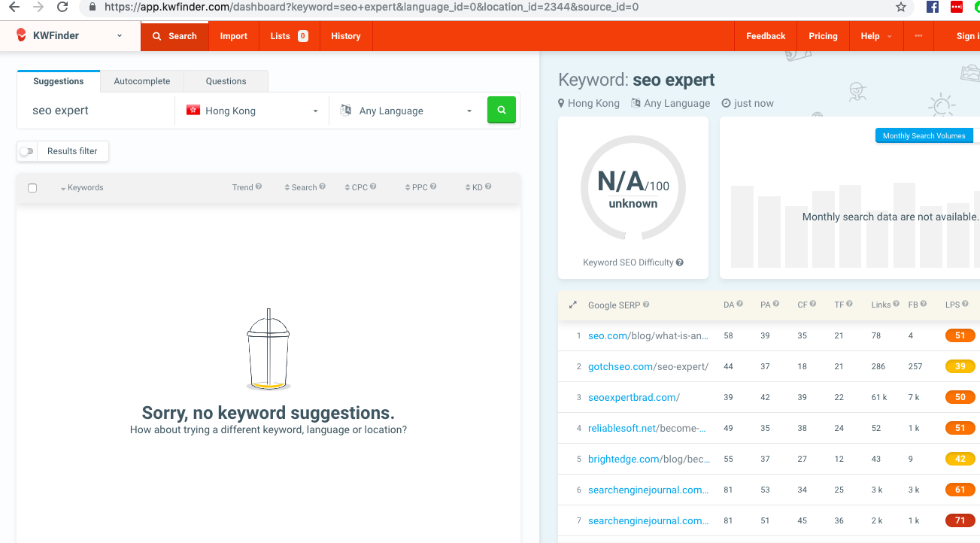Click the green search magnifier button
Viewport: 980px width, 543px height.
click(x=502, y=110)
